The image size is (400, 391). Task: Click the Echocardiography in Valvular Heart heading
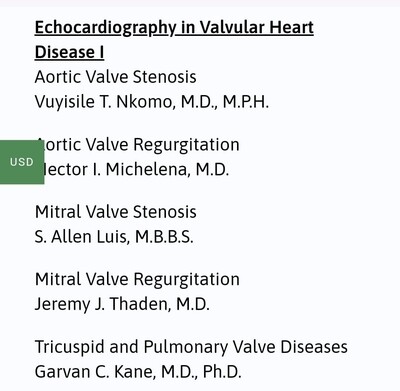pyautogui.click(x=174, y=28)
